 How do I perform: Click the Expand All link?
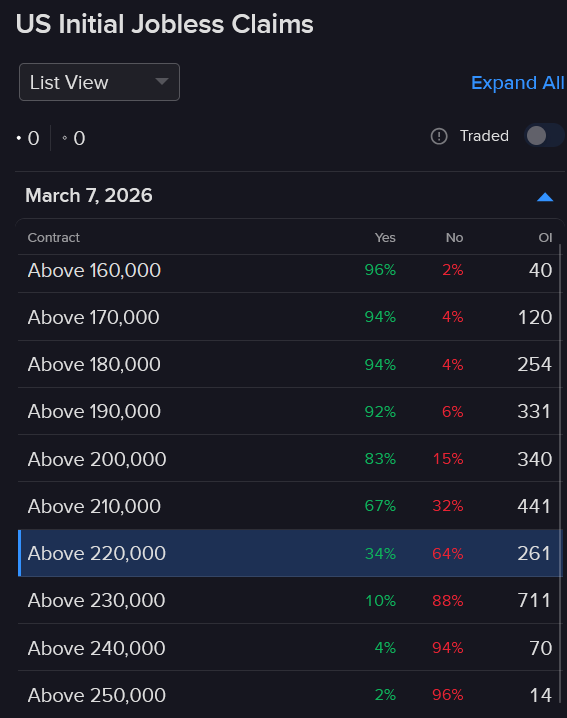(x=518, y=83)
